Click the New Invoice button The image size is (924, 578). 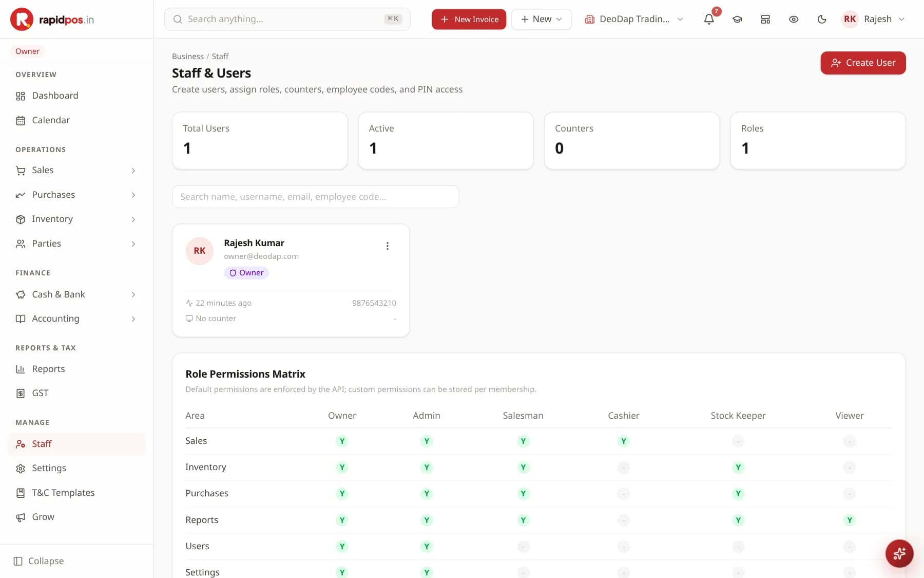(x=469, y=19)
